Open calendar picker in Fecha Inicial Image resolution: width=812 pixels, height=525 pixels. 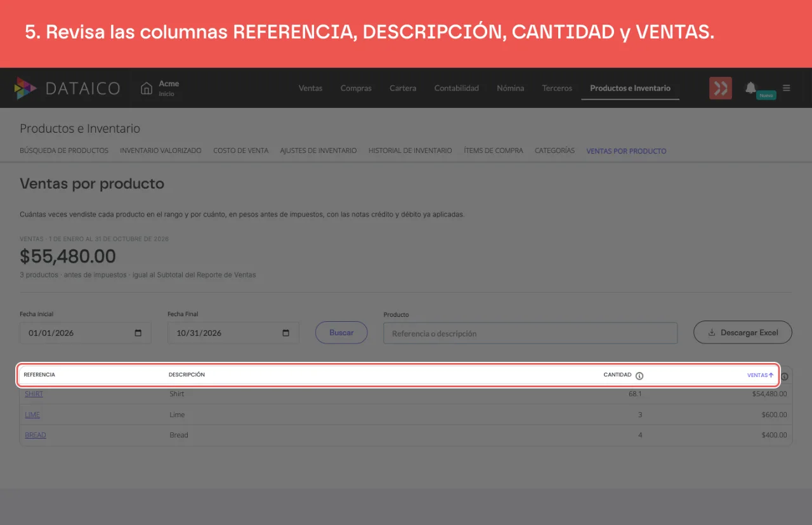138,333
